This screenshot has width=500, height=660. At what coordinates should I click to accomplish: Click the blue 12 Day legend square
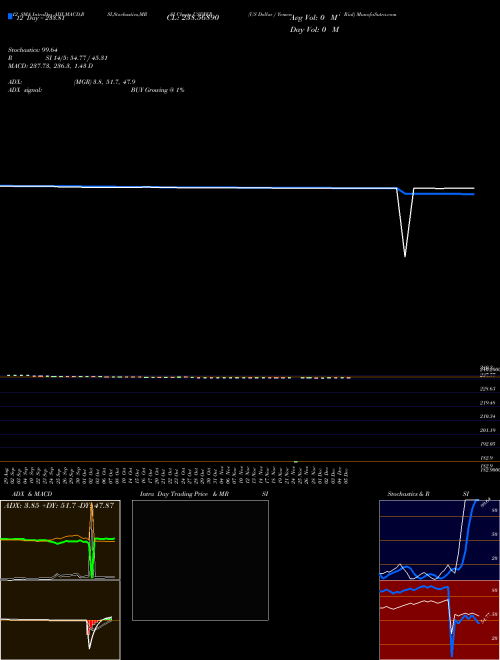pos(10,16)
